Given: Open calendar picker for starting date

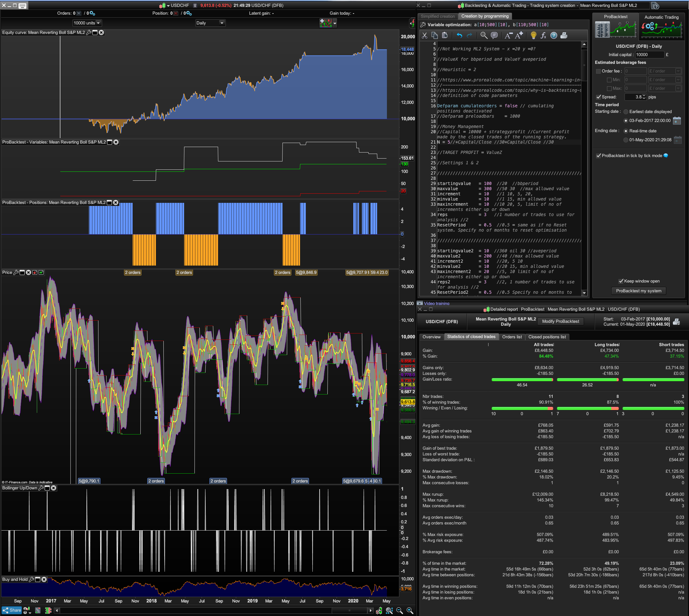Looking at the screenshot, I should 677,121.
